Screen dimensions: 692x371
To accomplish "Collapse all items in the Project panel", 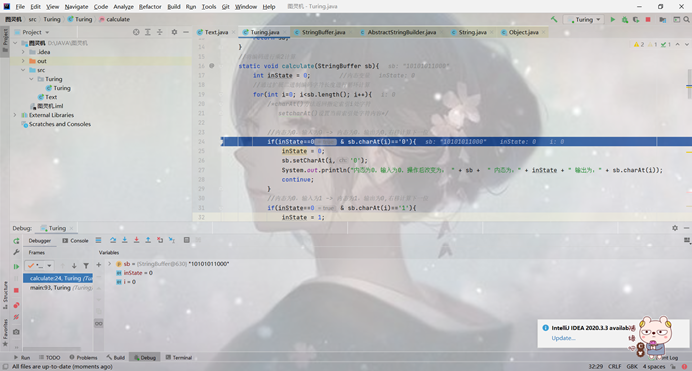I will [x=160, y=32].
